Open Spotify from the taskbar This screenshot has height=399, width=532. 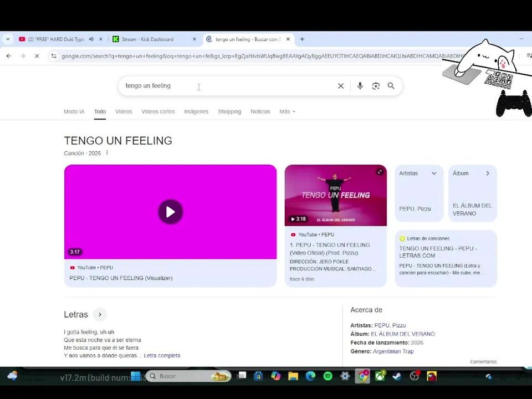(328, 376)
